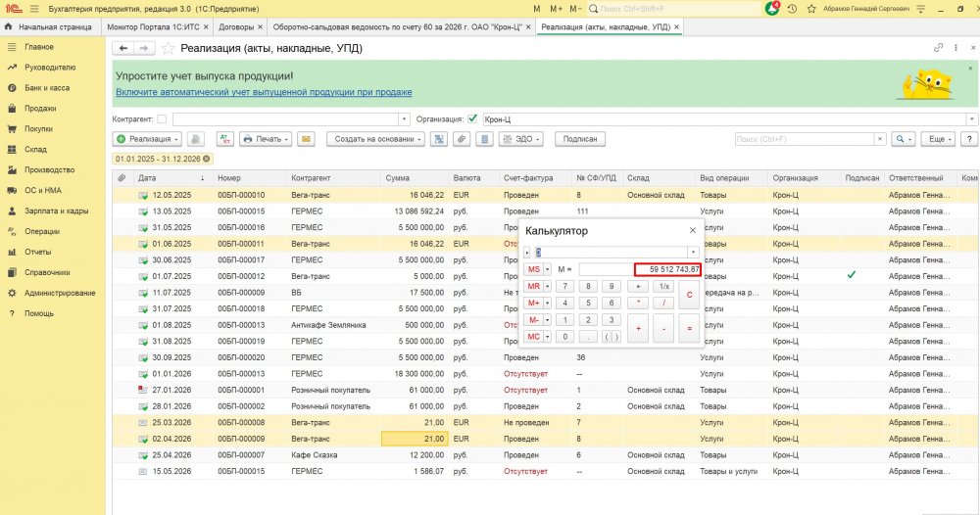This screenshot has width=980, height=515.
Task: Open the attached files paperclip icon
Action: (462, 139)
